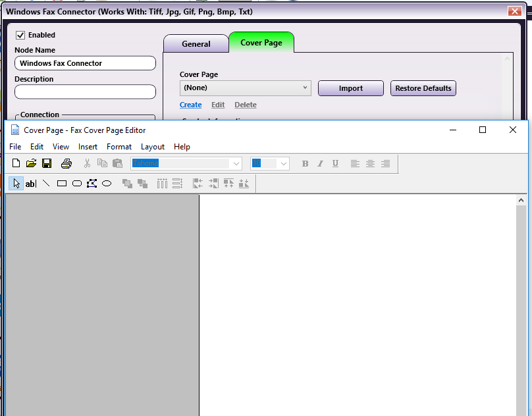The height and width of the screenshot is (416, 532).
Task: Select the Cover Page tab
Action: point(261,42)
